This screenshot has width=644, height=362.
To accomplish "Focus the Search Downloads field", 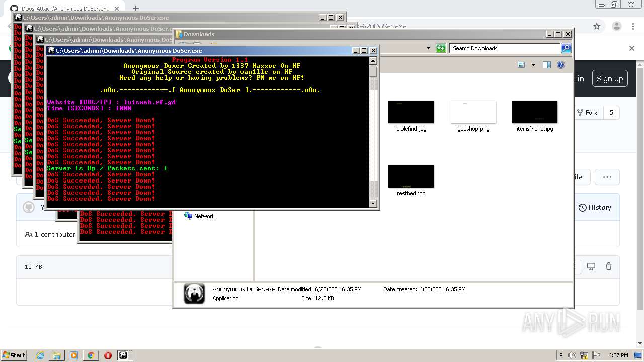I will (505, 48).
